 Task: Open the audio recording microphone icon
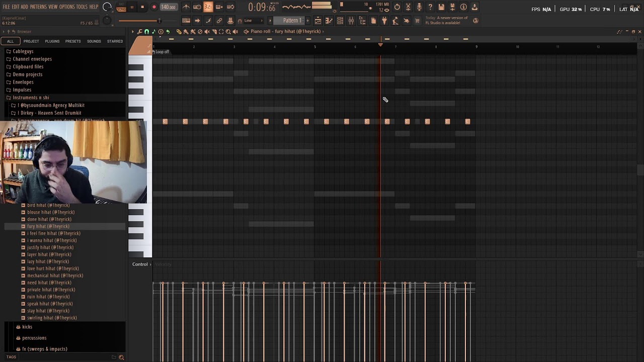(419, 7)
